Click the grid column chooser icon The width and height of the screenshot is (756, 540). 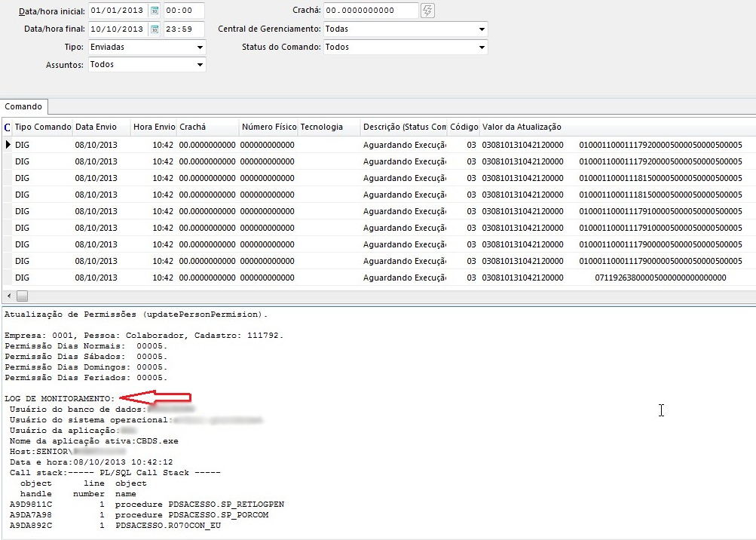pos(7,127)
